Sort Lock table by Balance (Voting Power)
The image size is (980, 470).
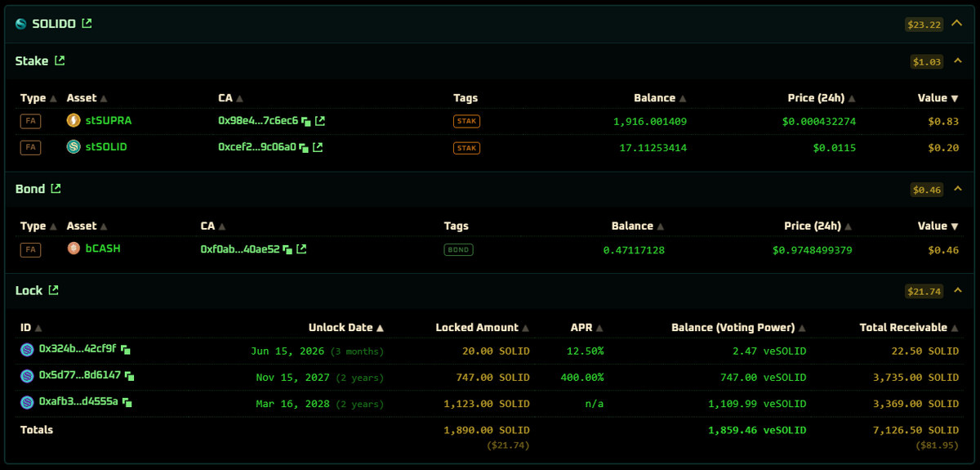pos(739,328)
